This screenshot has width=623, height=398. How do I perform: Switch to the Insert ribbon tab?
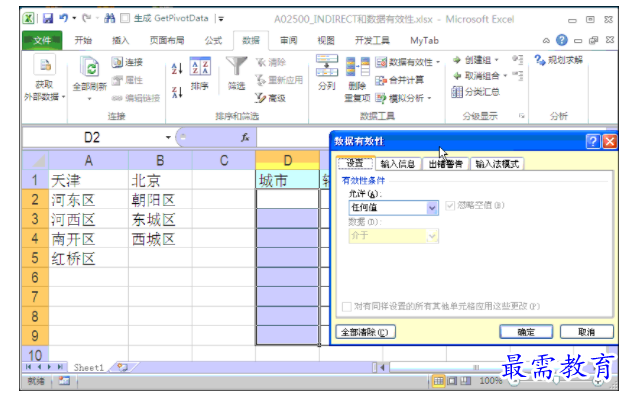[121, 40]
